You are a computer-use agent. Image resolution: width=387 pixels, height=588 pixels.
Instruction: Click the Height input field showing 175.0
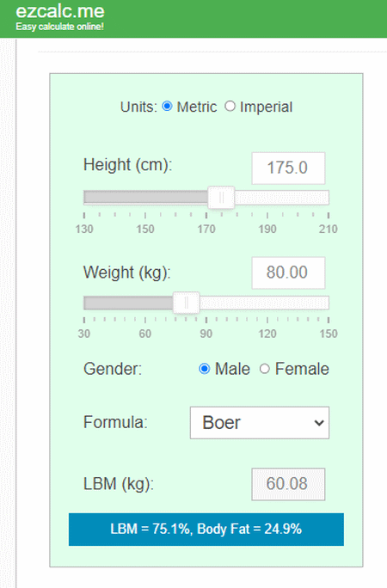coord(288,168)
